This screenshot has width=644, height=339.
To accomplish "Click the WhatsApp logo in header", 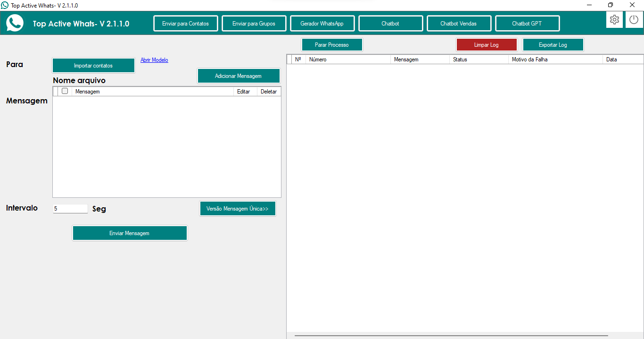I will [x=15, y=23].
